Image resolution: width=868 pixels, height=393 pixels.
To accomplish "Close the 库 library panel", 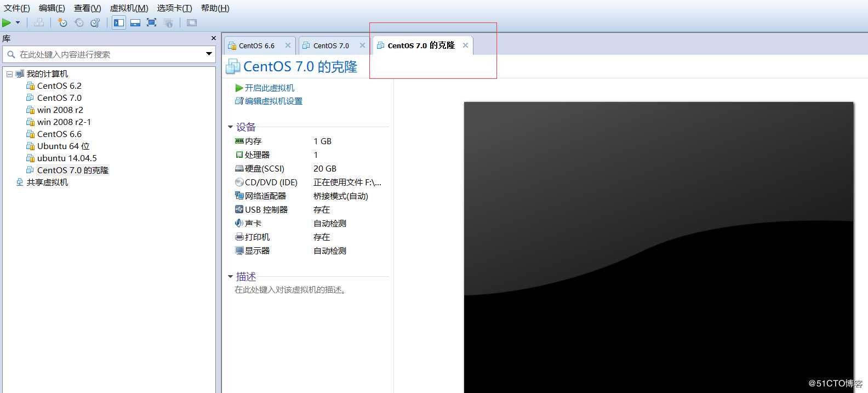I will [x=214, y=38].
